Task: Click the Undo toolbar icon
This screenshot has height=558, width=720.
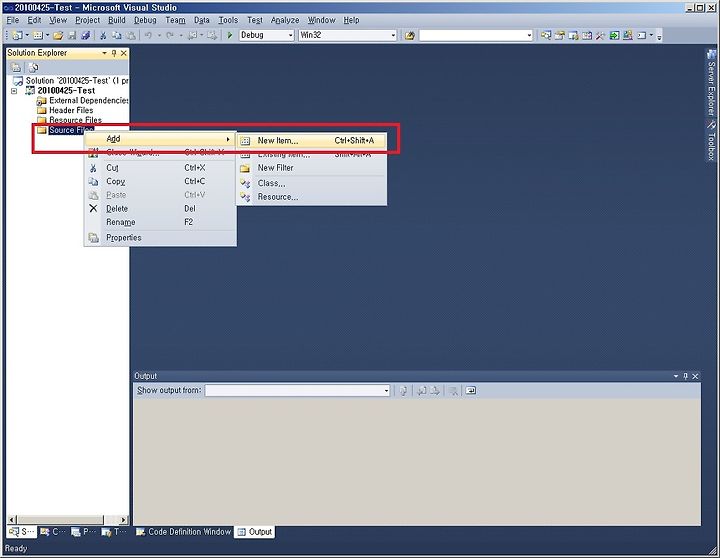Action: tap(148, 35)
